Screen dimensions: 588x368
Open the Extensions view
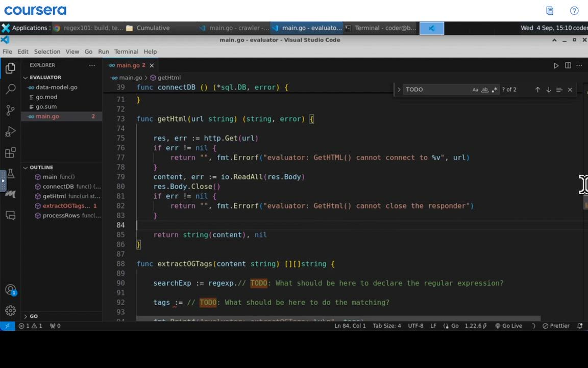[11, 153]
